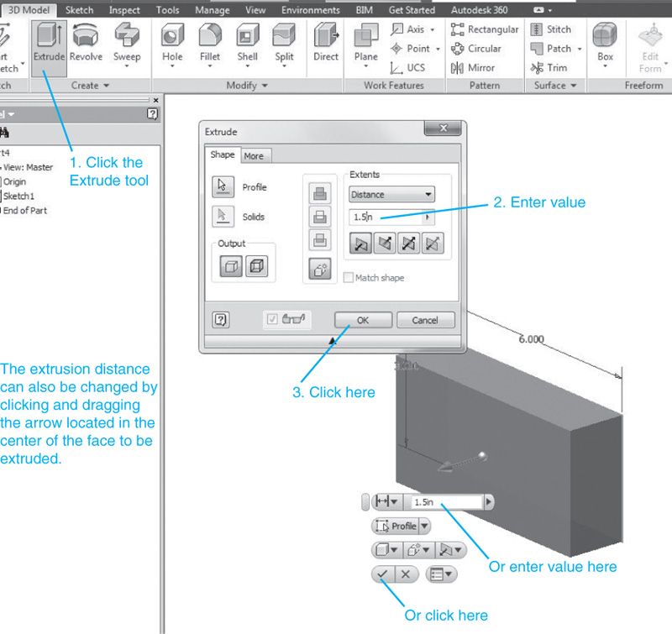Create a UCS
Image resolution: width=672 pixels, height=634 pixels.
[407, 68]
